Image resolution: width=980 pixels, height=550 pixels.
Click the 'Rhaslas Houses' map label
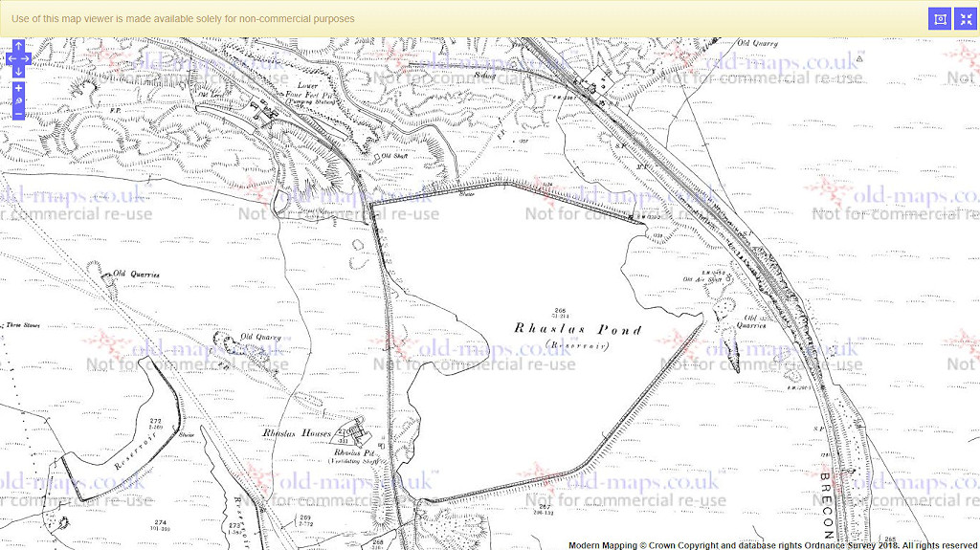[297, 432]
